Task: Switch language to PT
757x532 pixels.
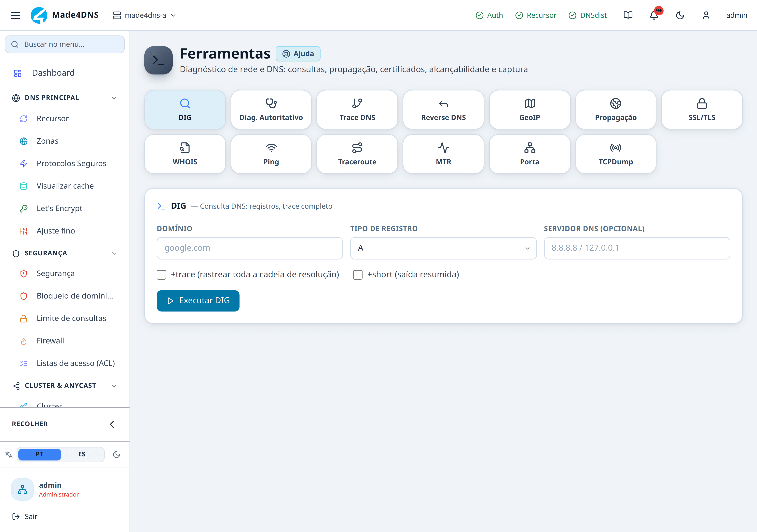Action: (x=39, y=454)
